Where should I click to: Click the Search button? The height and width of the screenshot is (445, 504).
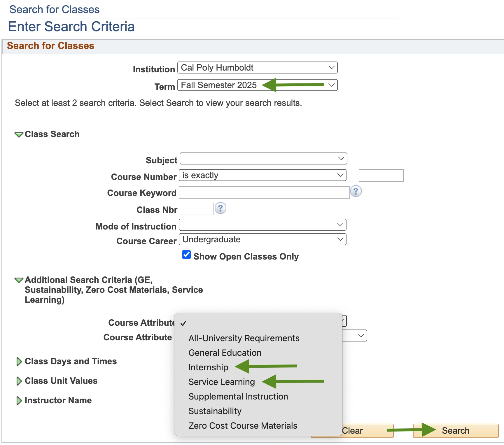455,430
